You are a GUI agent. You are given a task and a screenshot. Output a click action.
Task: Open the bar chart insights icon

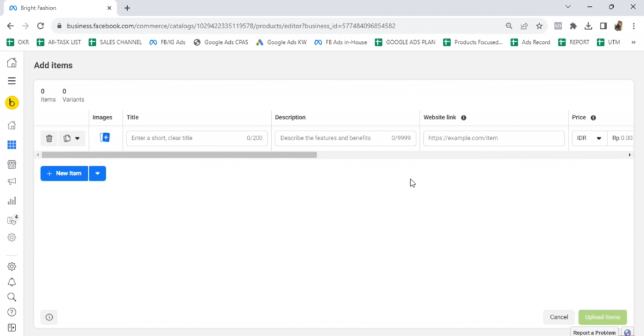coord(11,201)
